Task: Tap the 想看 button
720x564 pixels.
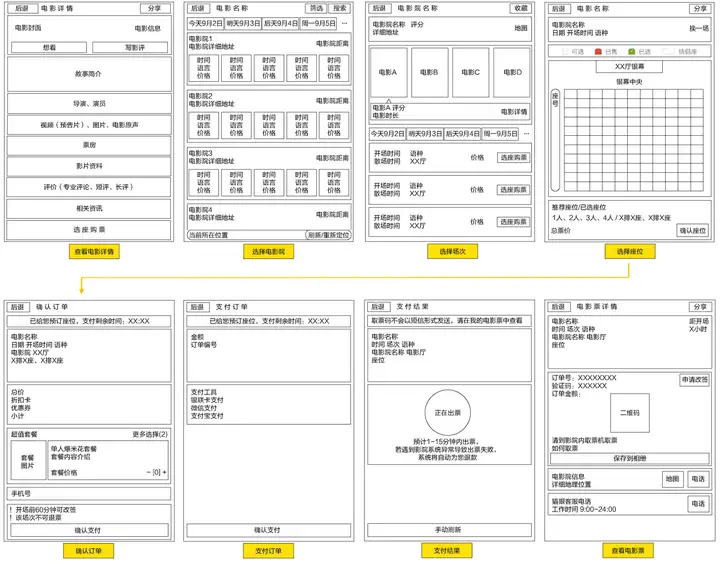Action: point(49,47)
